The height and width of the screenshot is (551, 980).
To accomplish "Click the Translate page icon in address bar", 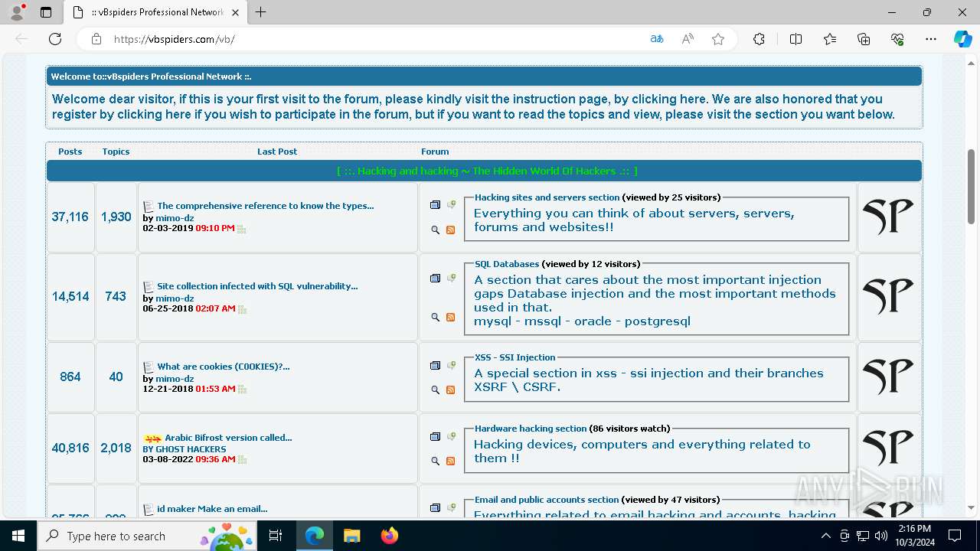I will (x=657, y=39).
